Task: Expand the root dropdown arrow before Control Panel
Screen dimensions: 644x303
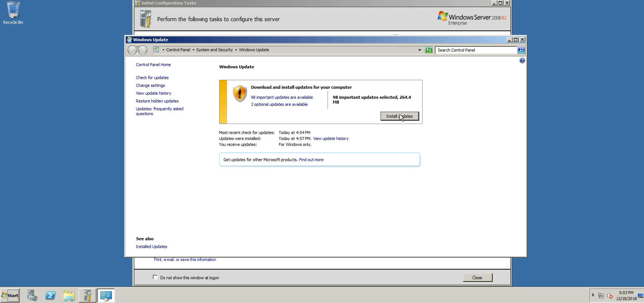Action: point(163,50)
